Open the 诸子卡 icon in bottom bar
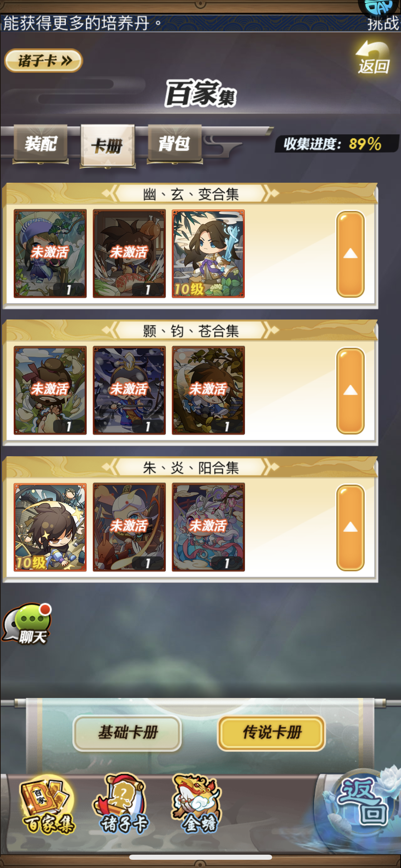The height and width of the screenshot is (868, 401). (x=123, y=804)
